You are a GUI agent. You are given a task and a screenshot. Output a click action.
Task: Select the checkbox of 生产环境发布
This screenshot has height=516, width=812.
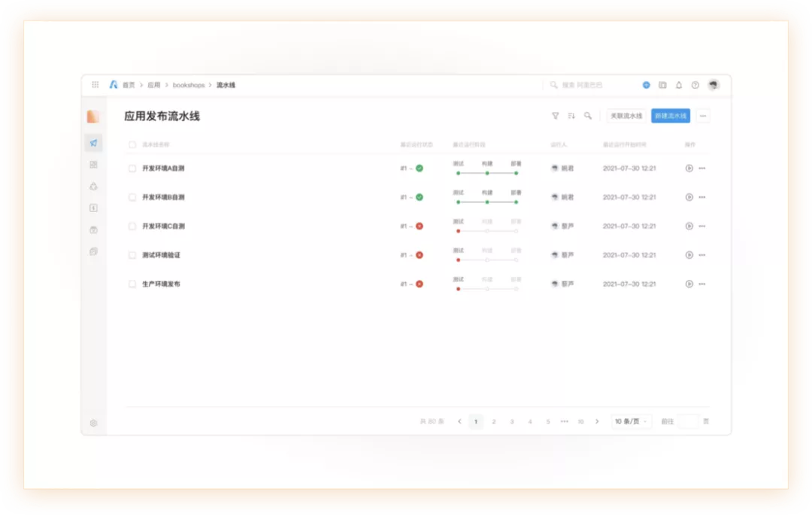[132, 284]
